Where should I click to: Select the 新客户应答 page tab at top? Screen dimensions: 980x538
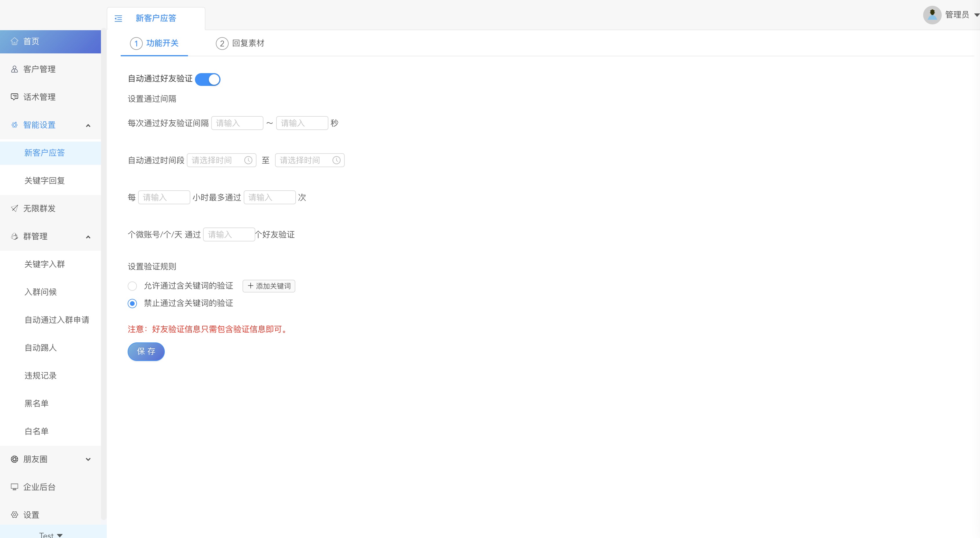coord(156,18)
